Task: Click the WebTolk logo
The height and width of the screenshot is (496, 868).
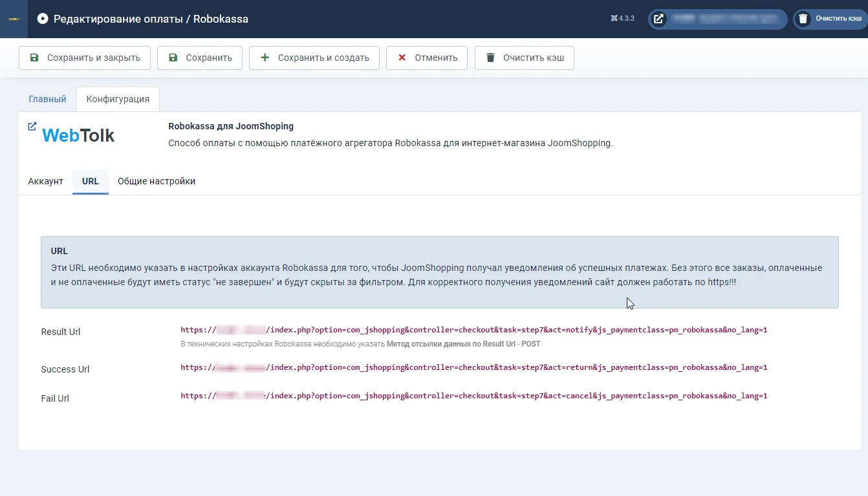Action: 78,135
